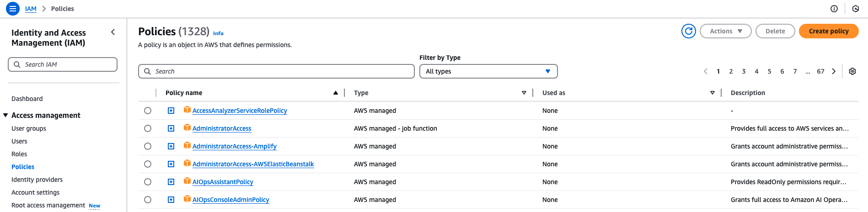The height and width of the screenshot is (212, 868).
Task: Expand the AdministratorAccess row details
Action: pyautogui.click(x=171, y=128)
